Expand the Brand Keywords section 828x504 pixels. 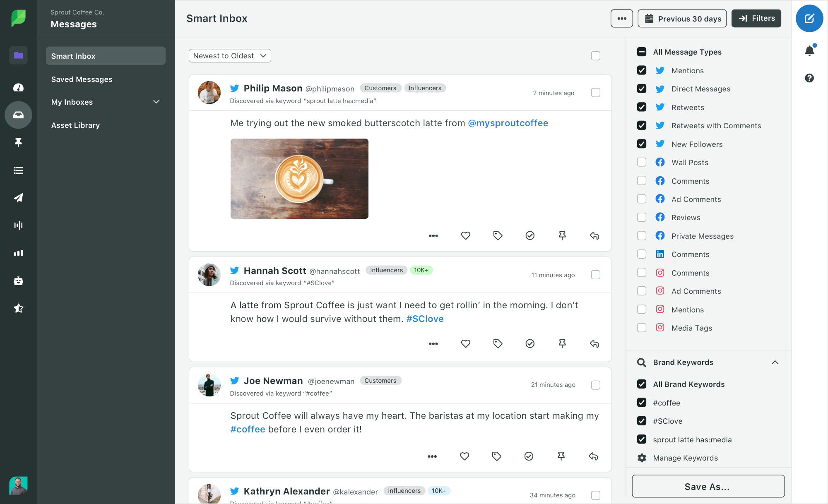pyautogui.click(x=777, y=362)
